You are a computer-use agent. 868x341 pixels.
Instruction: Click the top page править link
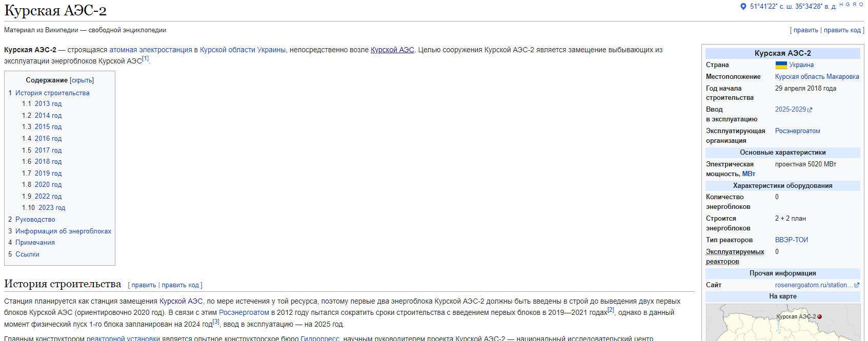[805, 30]
